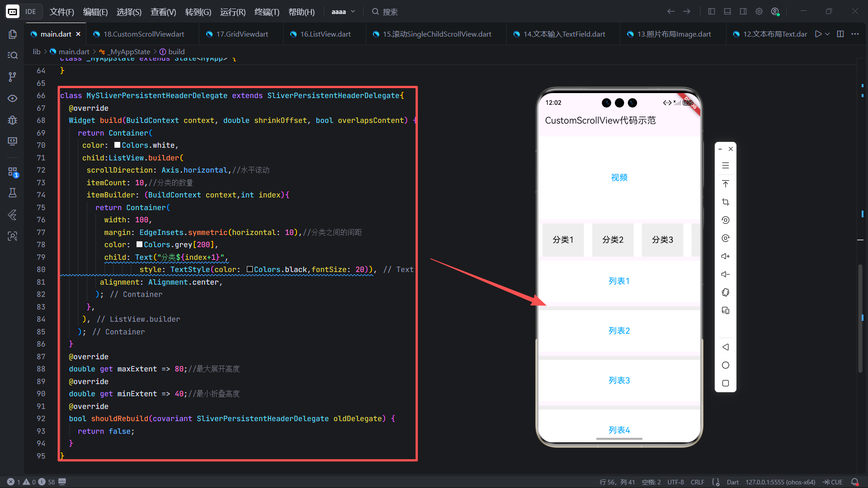
Task: Open the editor more actions ellipsis
Action: pos(855,34)
